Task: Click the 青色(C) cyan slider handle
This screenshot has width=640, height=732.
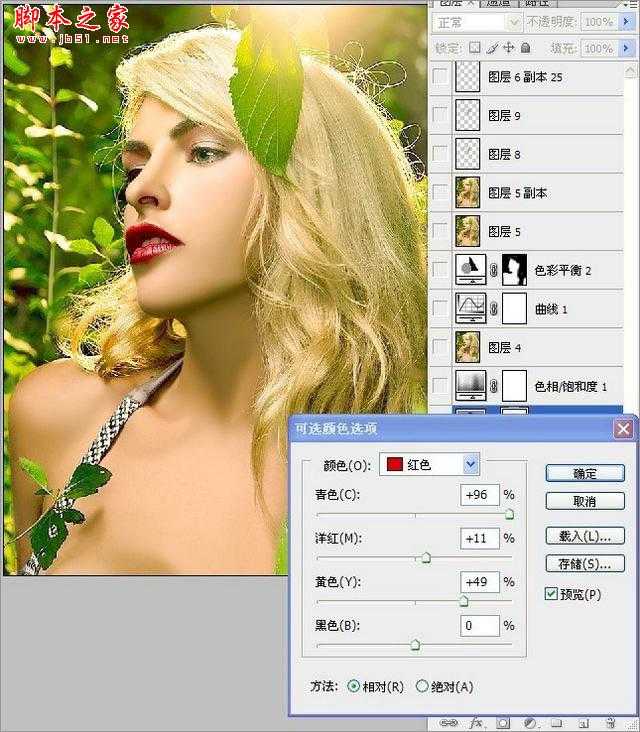Action: point(509,514)
